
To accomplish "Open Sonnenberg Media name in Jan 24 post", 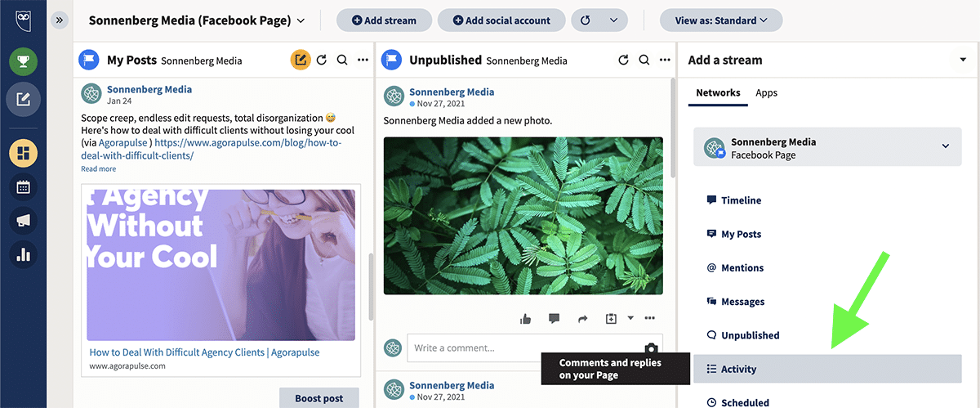I will tap(149, 89).
